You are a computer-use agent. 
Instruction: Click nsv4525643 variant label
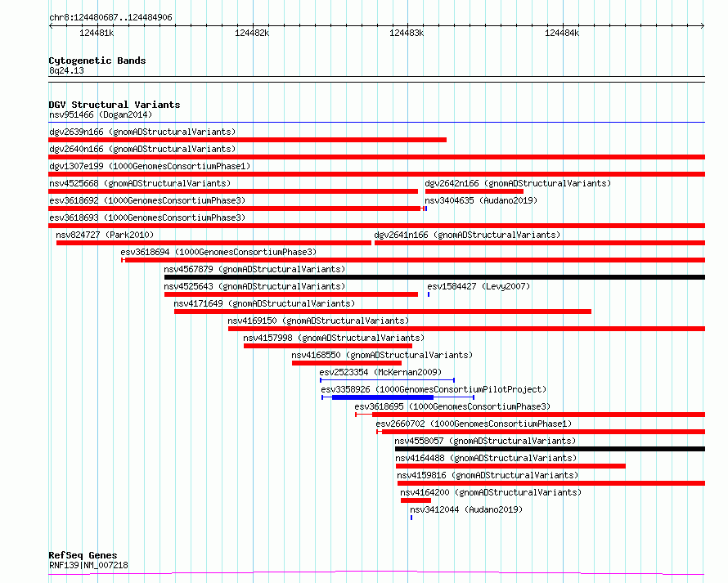click(254, 286)
